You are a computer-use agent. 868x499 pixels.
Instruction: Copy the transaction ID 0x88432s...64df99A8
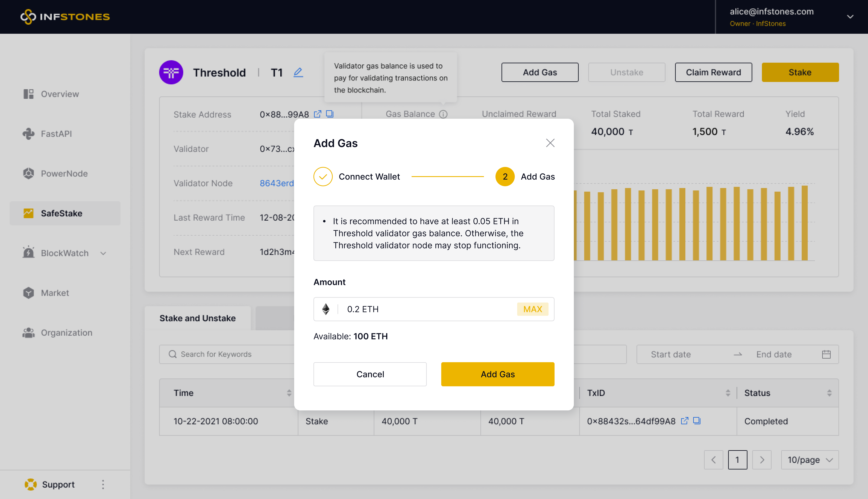[697, 420]
